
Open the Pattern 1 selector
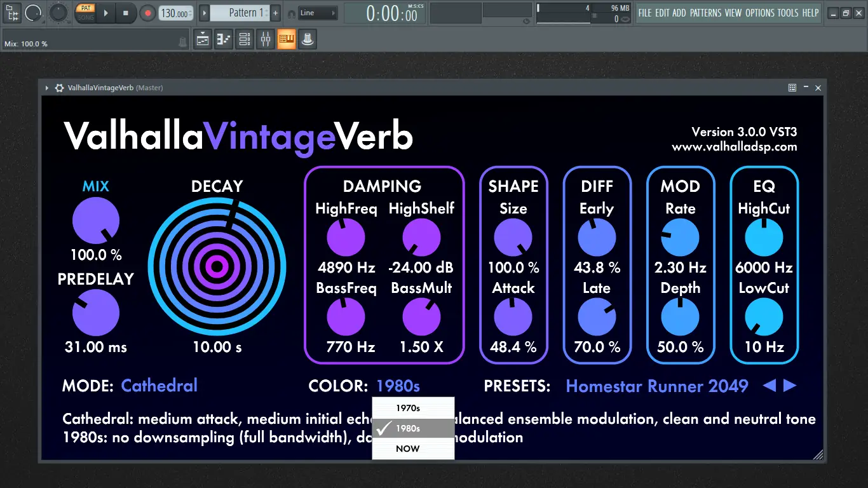coord(240,13)
